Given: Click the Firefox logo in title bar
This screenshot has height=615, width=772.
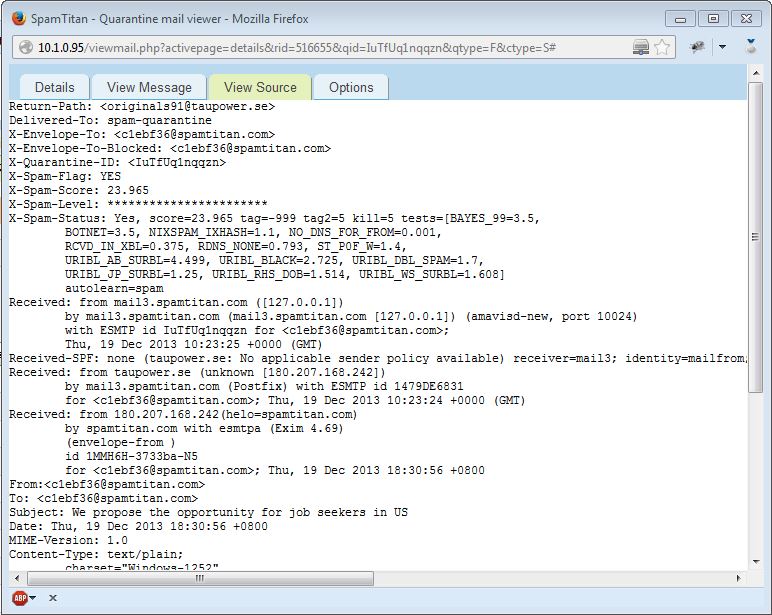Looking at the screenshot, I should click(19, 18).
